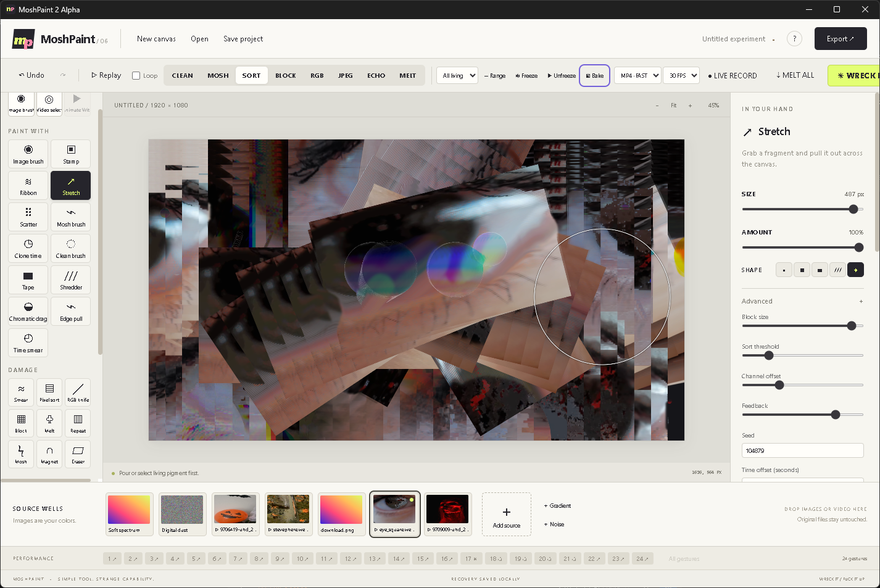Select the Repeat damage tool

click(78, 423)
